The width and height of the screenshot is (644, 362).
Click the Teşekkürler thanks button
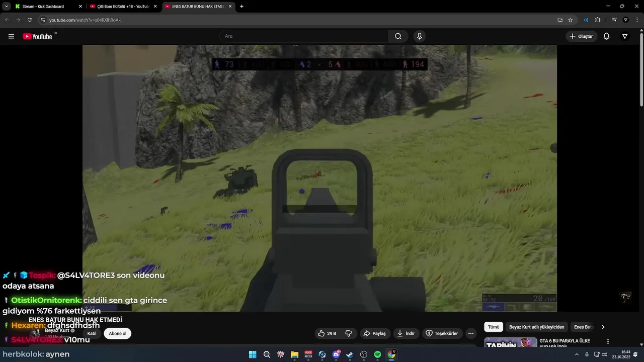pyautogui.click(x=442, y=333)
